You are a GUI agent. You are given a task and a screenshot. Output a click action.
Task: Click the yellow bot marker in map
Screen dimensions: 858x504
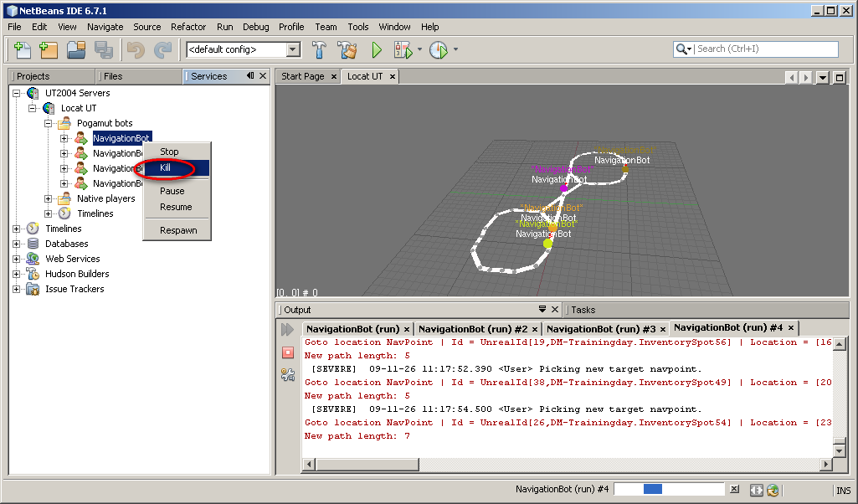coord(547,243)
